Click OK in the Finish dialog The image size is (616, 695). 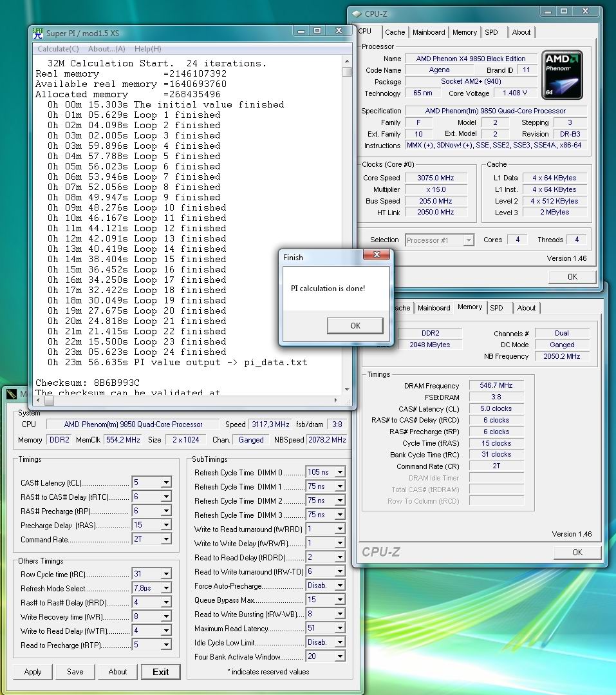pos(355,326)
